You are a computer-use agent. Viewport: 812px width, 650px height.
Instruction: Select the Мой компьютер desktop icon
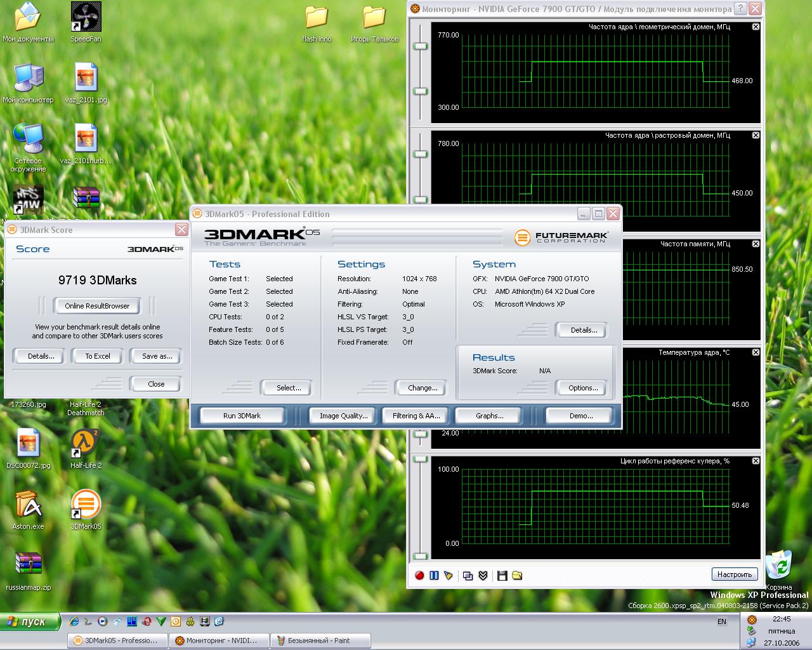click(x=28, y=83)
